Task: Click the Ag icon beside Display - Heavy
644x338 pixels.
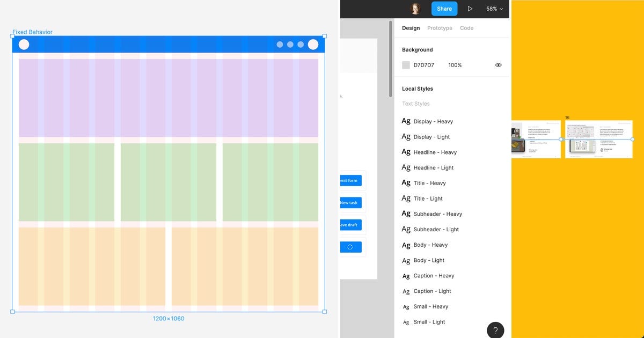Action: [x=406, y=121]
